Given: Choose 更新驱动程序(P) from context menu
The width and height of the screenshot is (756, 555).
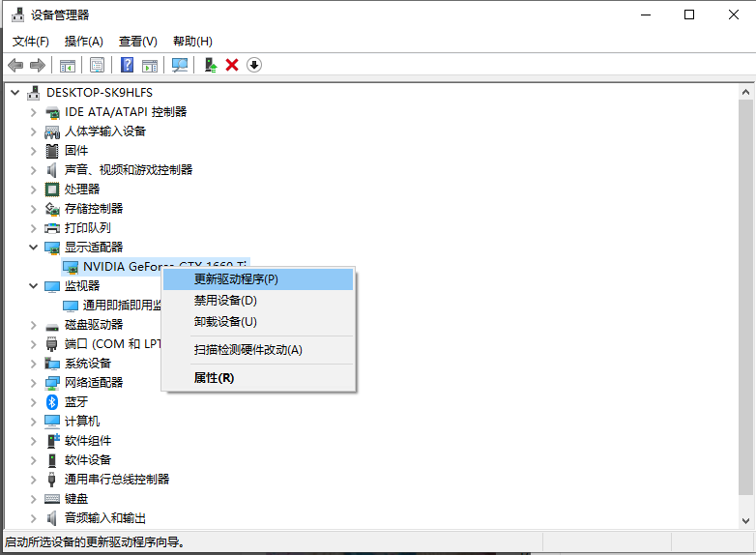Looking at the screenshot, I should (258, 279).
